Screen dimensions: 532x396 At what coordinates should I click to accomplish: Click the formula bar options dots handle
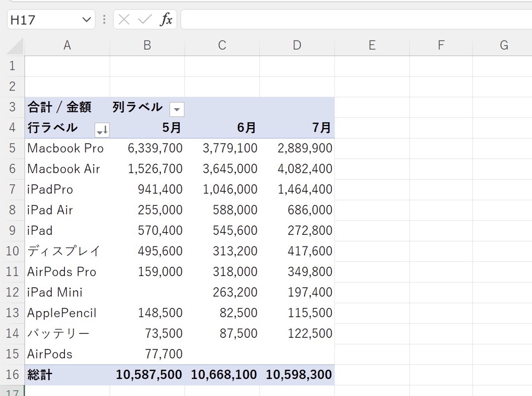104,20
